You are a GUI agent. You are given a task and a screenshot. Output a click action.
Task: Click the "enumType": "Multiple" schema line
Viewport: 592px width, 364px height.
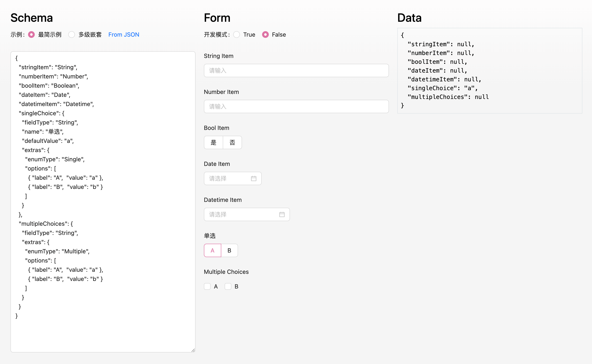point(57,251)
